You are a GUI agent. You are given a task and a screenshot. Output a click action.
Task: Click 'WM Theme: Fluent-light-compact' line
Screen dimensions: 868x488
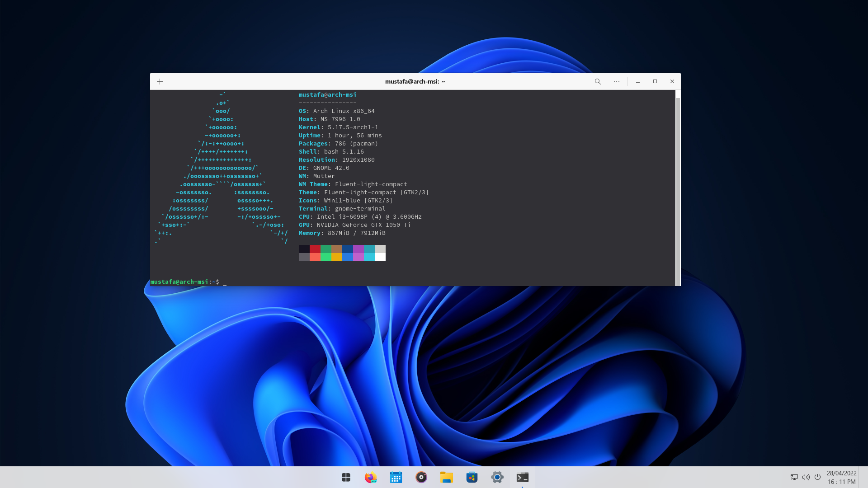(x=353, y=184)
